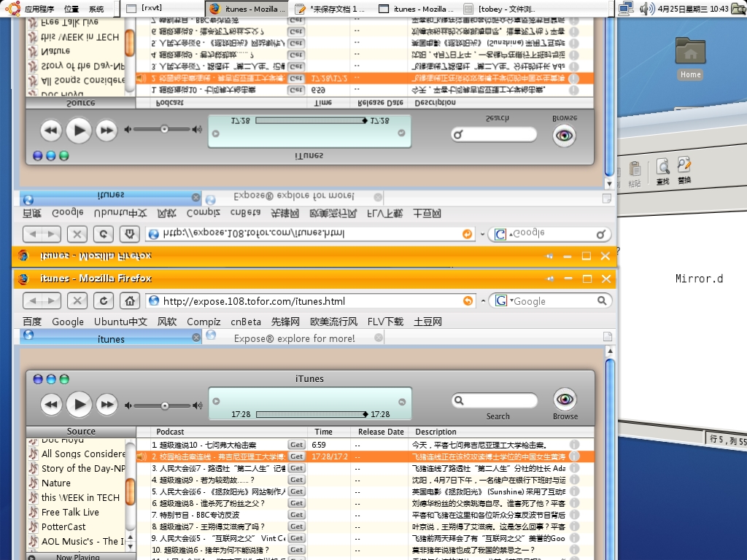Click down arrow of upright Source list scrollbar
Viewport: 747px width, 560px height.
pos(130,547)
